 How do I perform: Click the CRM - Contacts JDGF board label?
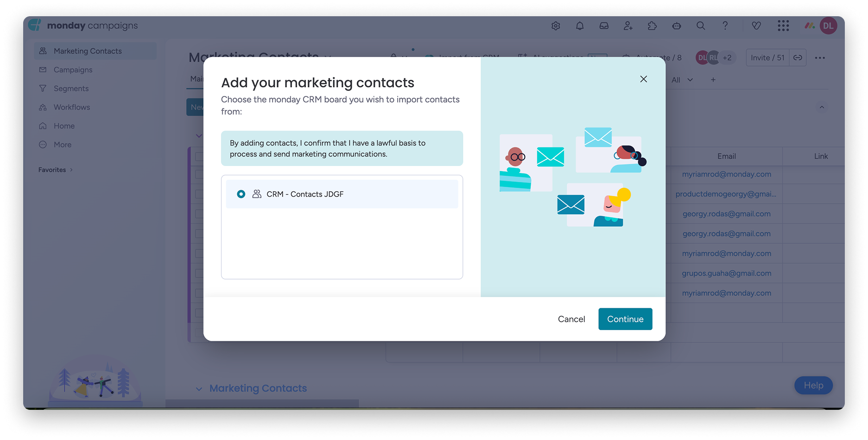[305, 194]
